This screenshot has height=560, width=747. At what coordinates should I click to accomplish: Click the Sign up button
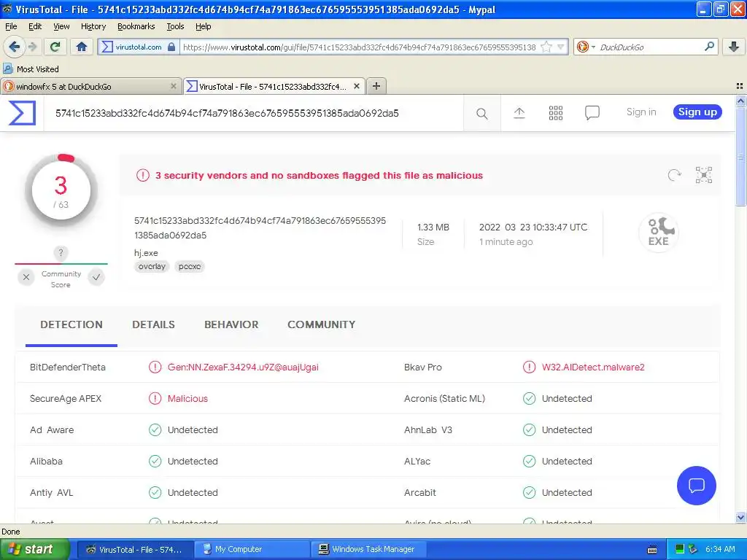point(697,112)
